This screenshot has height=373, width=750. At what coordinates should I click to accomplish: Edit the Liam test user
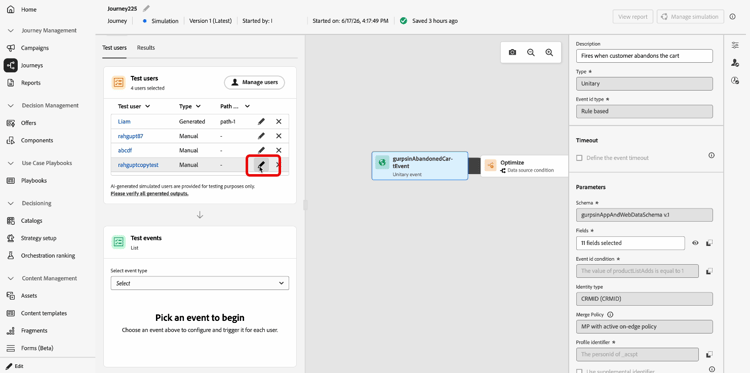pyautogui.click(x=261, y=121)
